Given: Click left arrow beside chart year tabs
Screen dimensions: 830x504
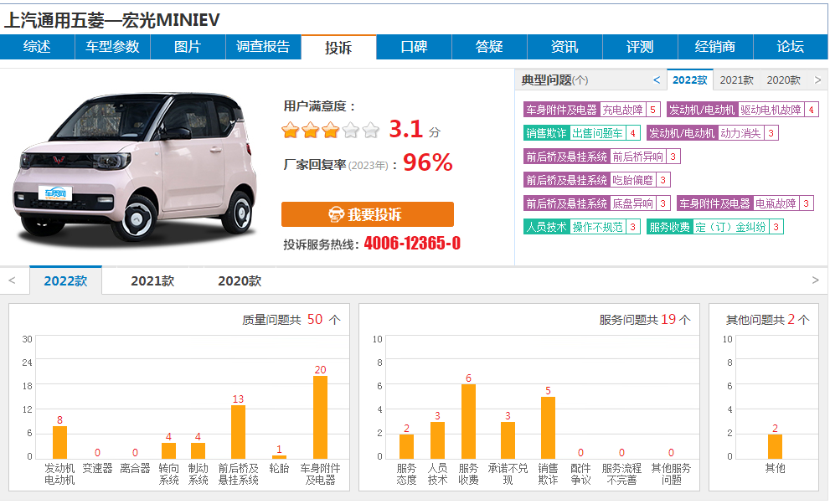Looking at the screenshot, I should (12, 280).
